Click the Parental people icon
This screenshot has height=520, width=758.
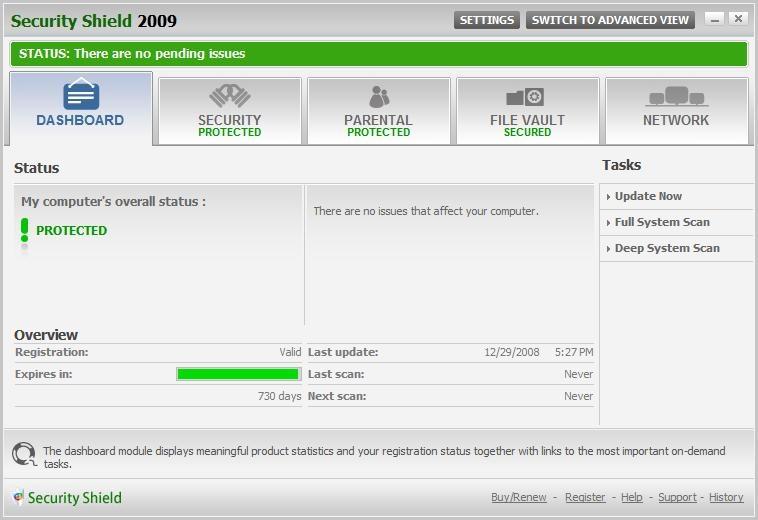pyautogui.click(x=379, y=97)
